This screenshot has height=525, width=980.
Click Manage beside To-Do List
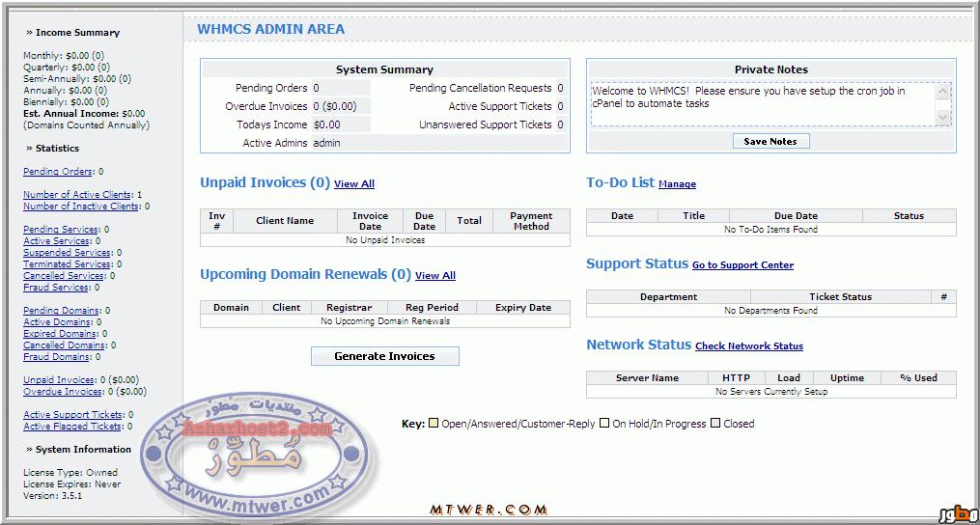678,183
